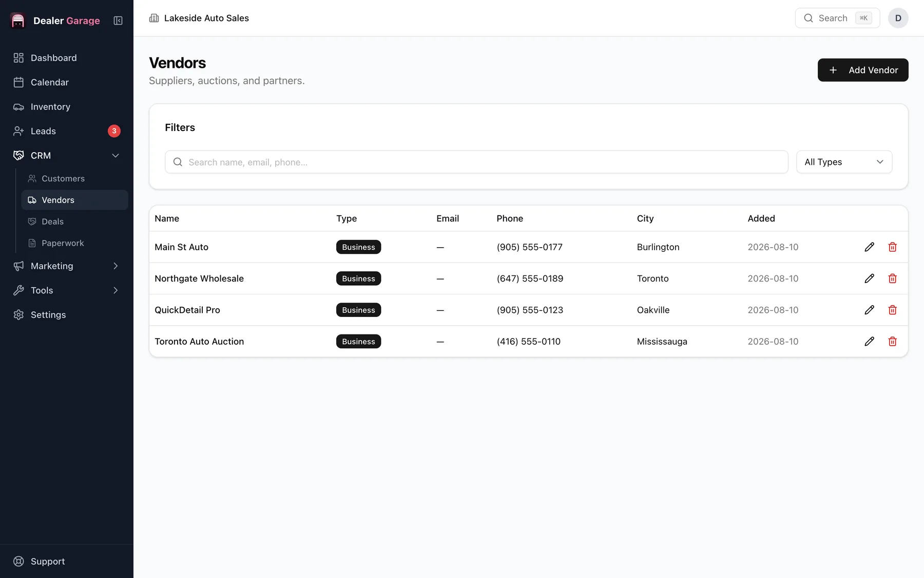Viewport: 924px width, 578px height.
Task: Open the All Types dropdown
Action: (844, 162)
